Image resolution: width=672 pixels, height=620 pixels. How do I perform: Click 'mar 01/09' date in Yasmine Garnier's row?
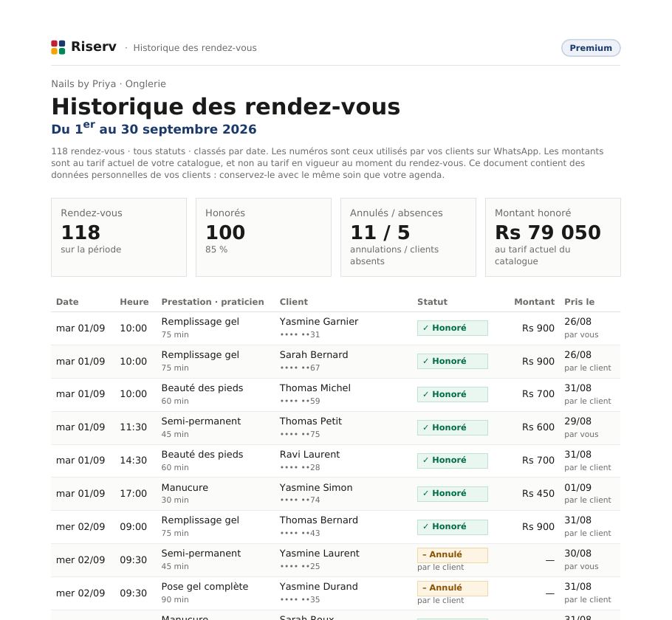pyautogui.click(x=80, y=328)
